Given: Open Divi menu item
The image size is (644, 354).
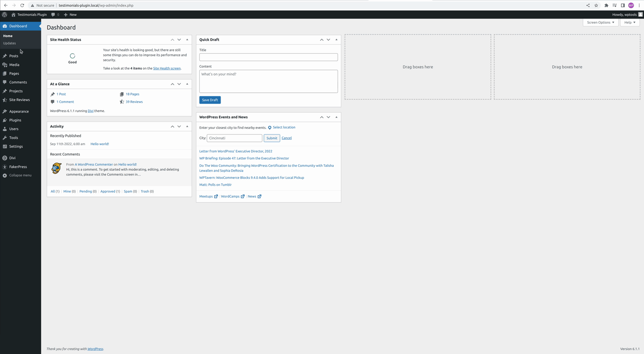Looking at the screenshot, I should [x=12, y=158].
